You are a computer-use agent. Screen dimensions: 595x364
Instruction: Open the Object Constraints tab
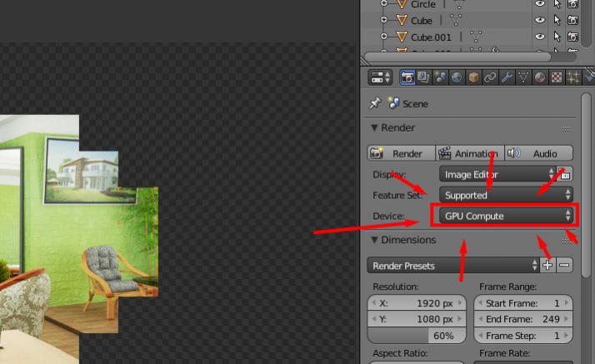(x=490, y=77)
